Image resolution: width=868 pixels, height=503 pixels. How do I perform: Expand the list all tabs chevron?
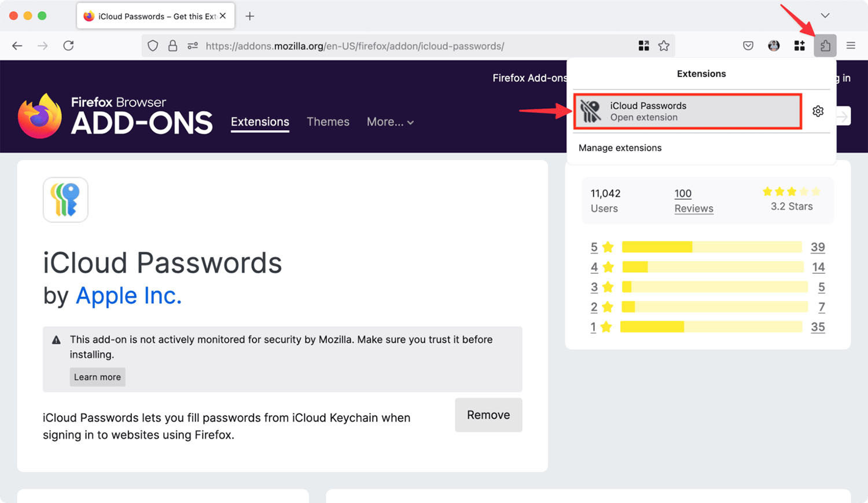(825, 16)
